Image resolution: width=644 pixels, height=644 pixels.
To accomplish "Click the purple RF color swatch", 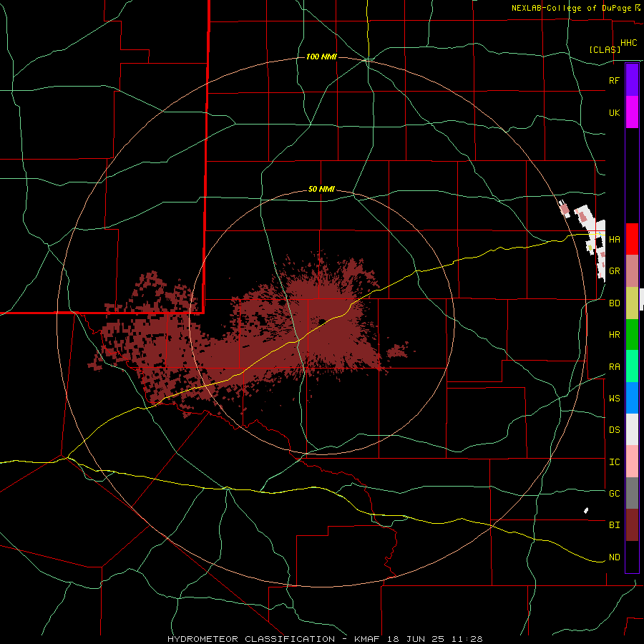I will point(632,80).
